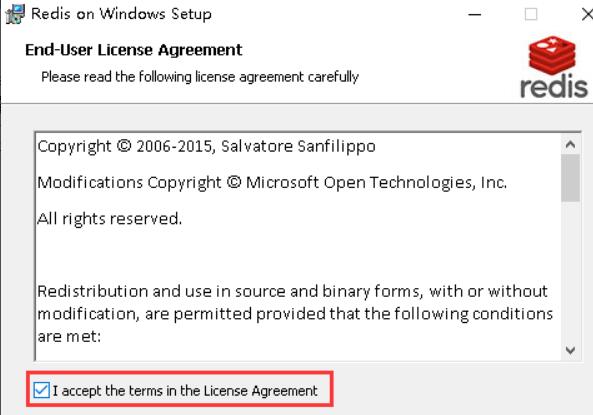This screenshot has width=593, height=415.
Task: Click the 'Redis on Windows Setup' title text
Action: [x=121, y=14]
